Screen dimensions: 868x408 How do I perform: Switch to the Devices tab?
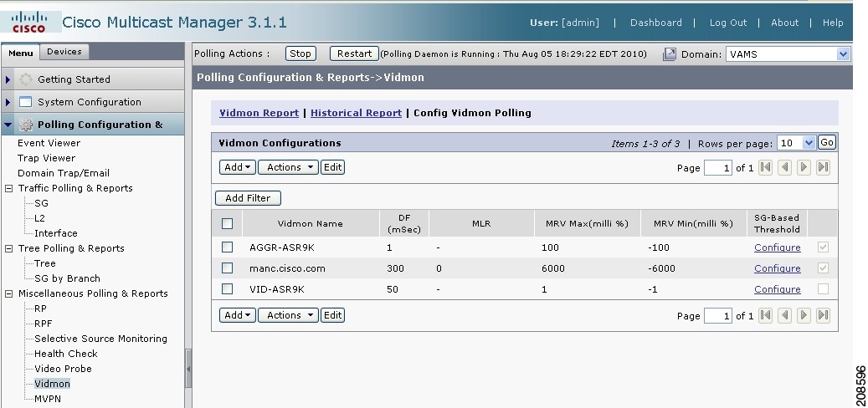(64, 51)
